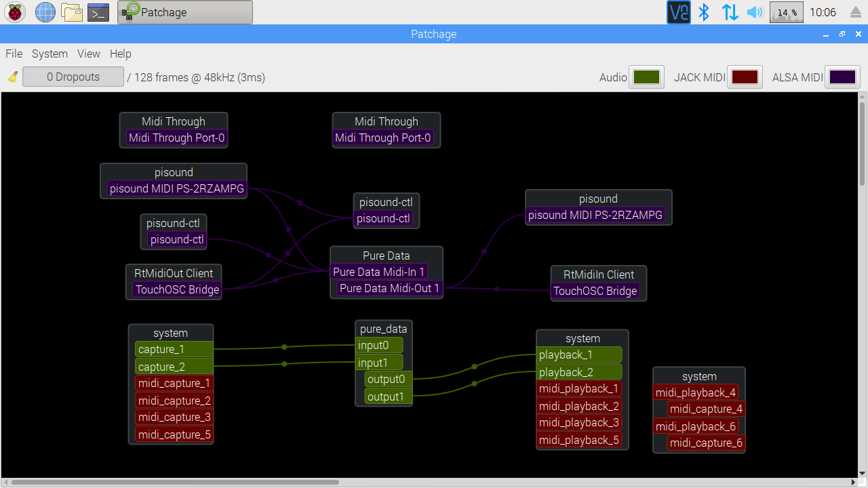The width and height of the screenshot is (868, 488).
Task: Click the eject icon in the tray
Action: [x=855, y=12]
